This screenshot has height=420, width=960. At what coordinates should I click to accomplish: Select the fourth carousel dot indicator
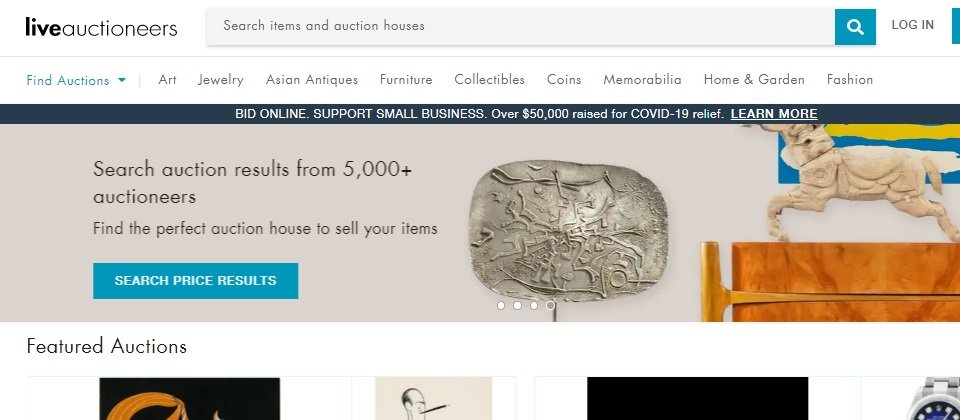[550, 305]
